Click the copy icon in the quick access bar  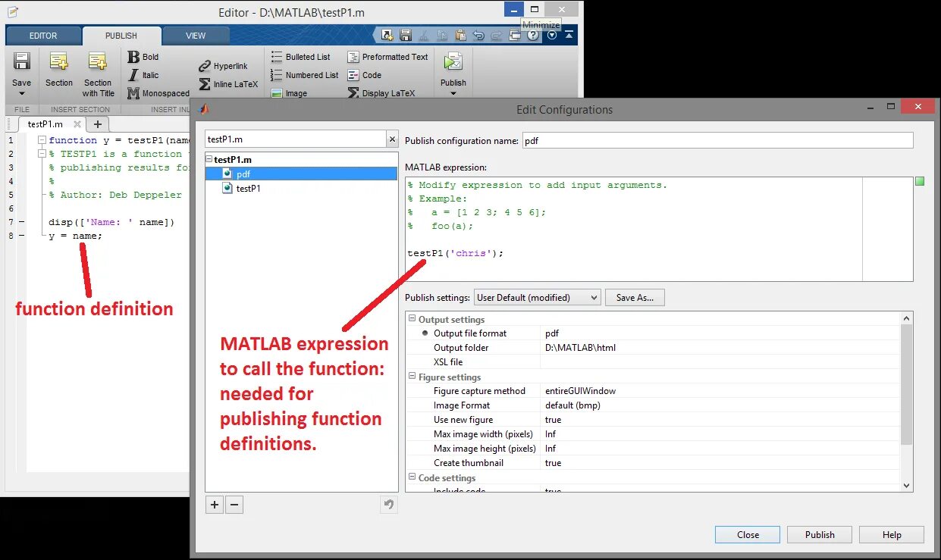tap(442, 35)
